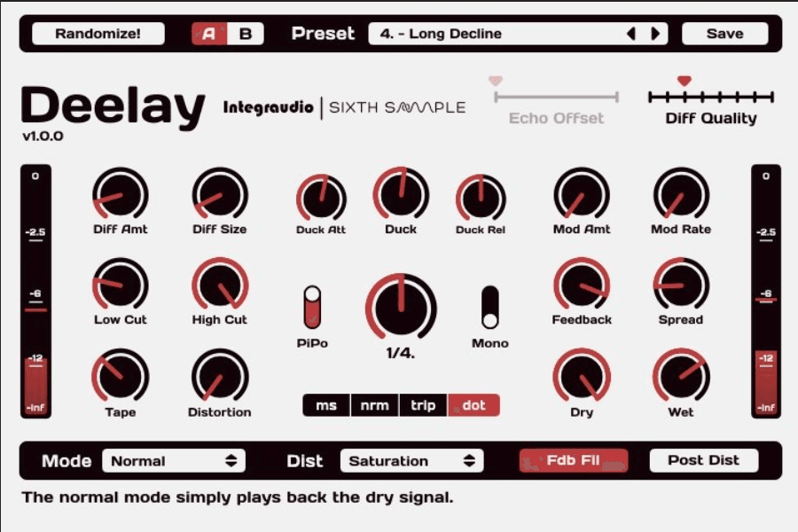Click the Echo Offset label
This screenshot has height=532, width=798.
click(556, 118)
